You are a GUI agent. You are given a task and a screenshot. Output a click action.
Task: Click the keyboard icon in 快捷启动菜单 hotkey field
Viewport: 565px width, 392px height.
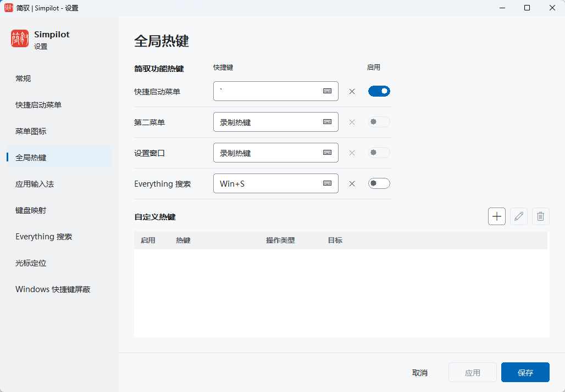coord(327,91)
